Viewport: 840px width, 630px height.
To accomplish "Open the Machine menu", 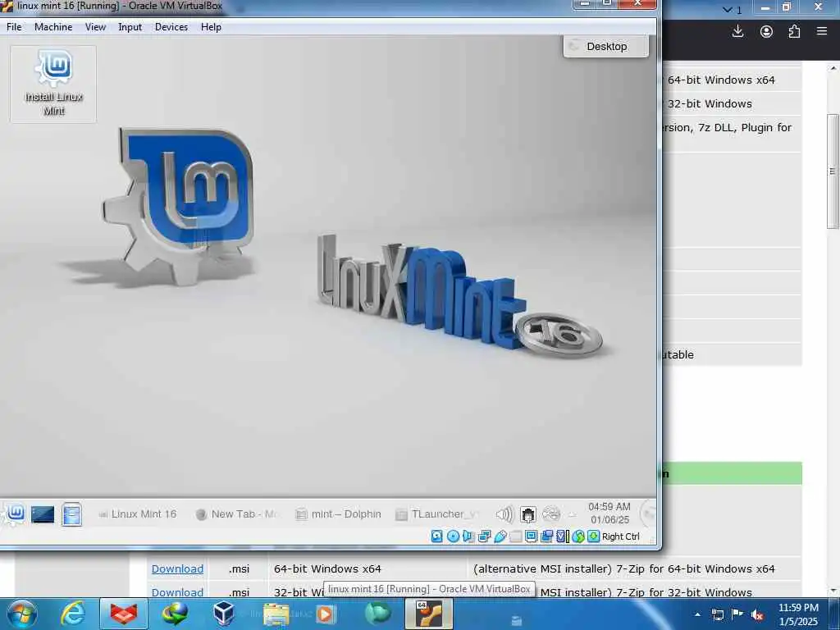I will [x=53, y=27].
